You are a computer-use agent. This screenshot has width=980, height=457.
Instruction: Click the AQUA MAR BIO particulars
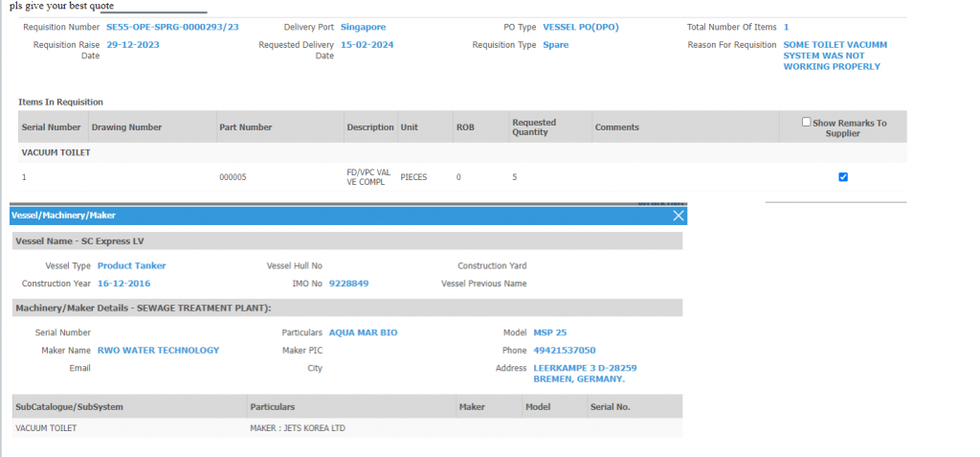click(363, 332)
